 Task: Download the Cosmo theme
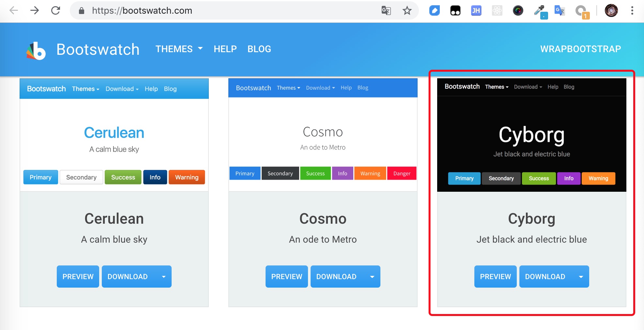[336, 277]
